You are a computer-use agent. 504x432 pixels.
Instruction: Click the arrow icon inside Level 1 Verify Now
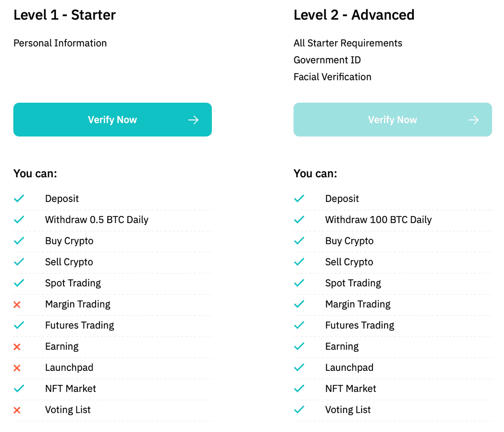(x=193, y=119)
